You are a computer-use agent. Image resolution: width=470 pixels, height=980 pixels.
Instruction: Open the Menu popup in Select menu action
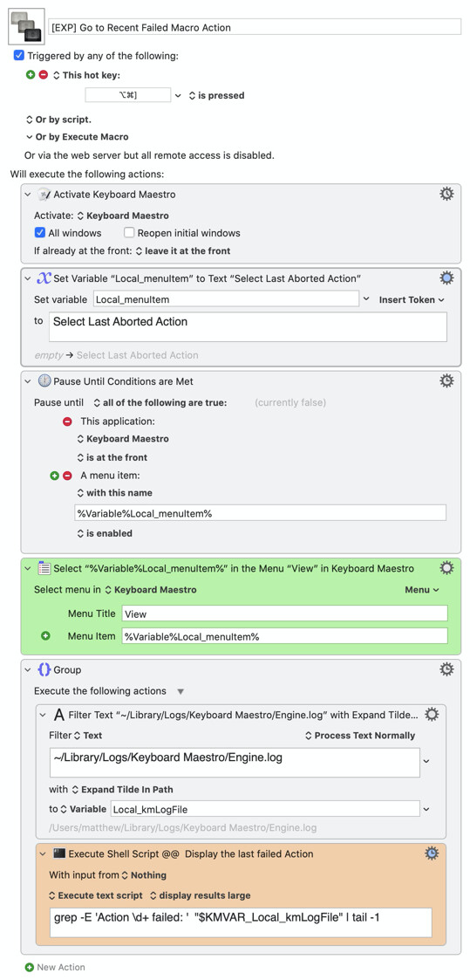click(423, 589)
